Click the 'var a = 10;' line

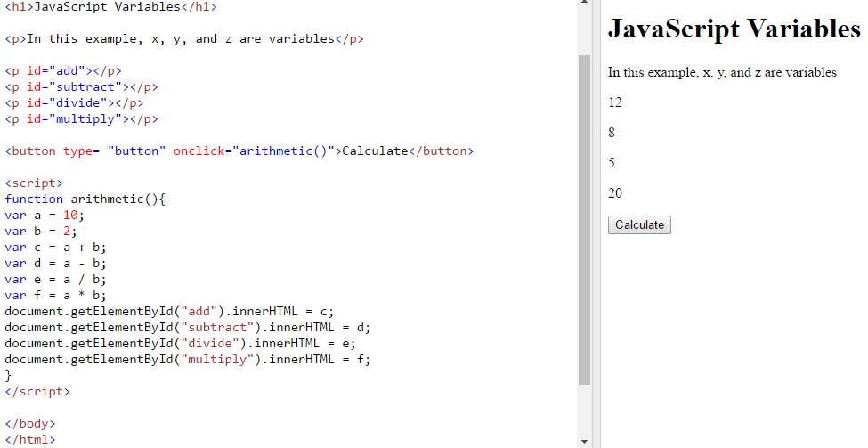click(x=45, y=216)
